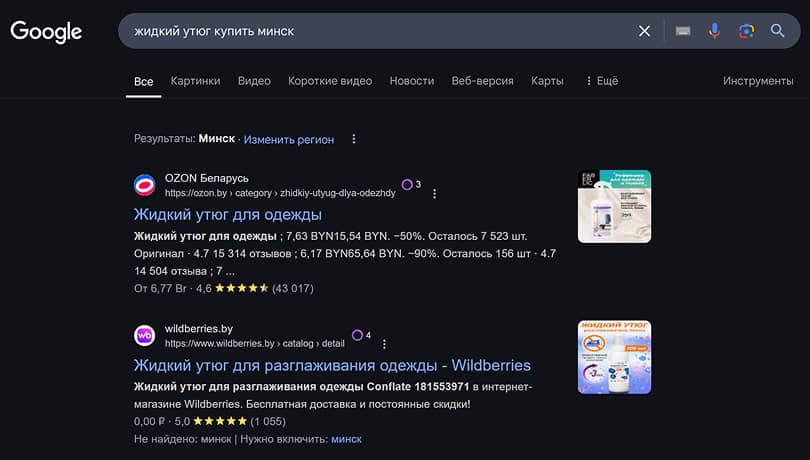Open the OZON product thumbnail image
The height and width of the screenshot is (460, 810).
(x=614, y=207)
